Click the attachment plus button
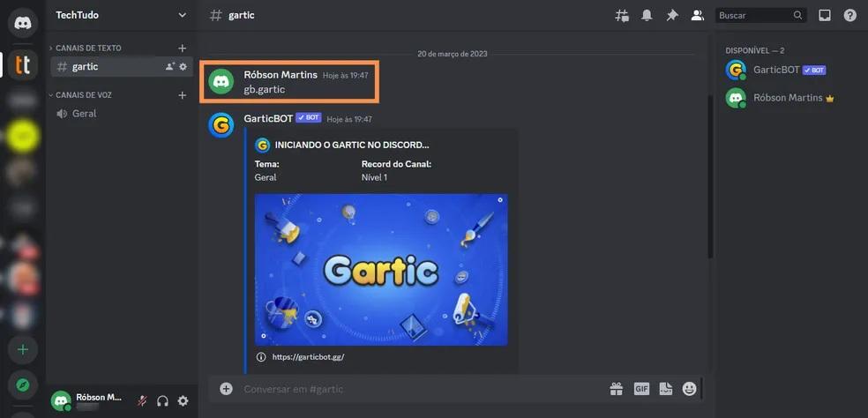The width and height of the screenshot is (868, 418). (x=226, y=389)
